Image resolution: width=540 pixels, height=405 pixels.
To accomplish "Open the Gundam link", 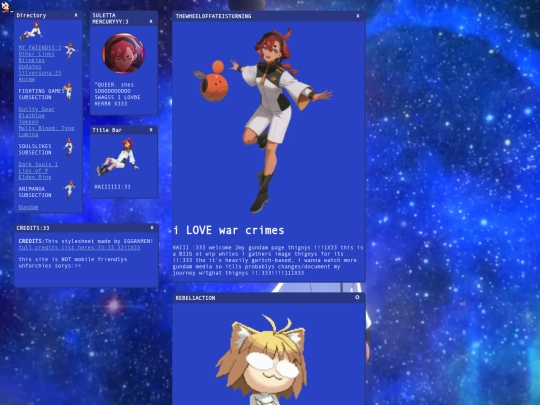I will pos(28,207).
